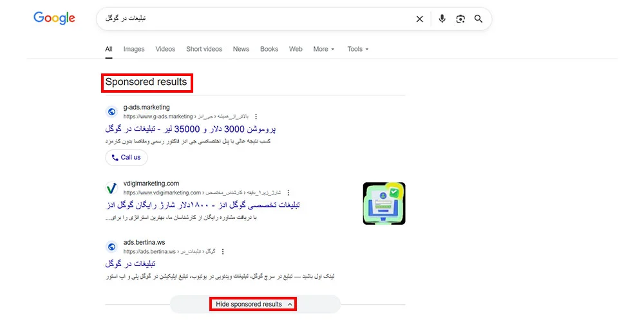The width and height of the screenshot is (644, 322).
Task: Click the g-ads.marketing globe favicon
Action: tap(111, 111)
